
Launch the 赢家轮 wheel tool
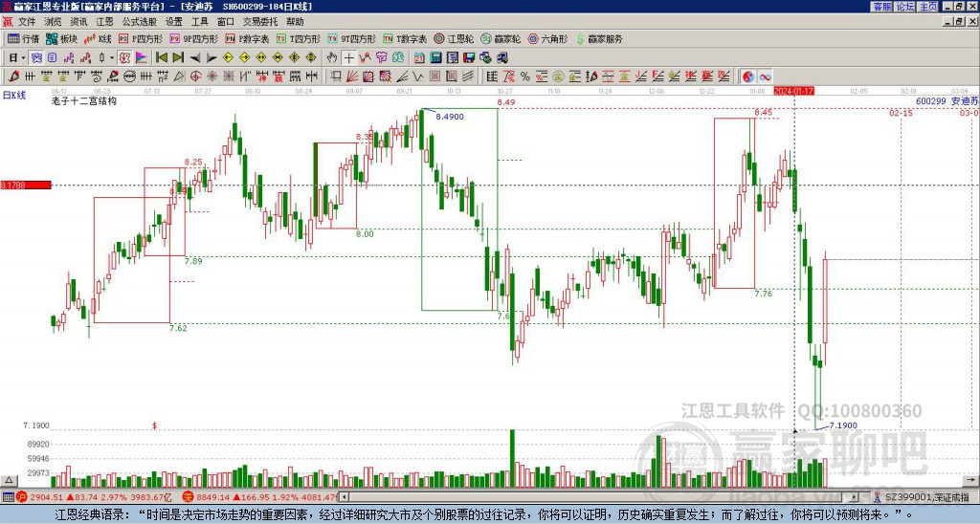coord(501,38)
